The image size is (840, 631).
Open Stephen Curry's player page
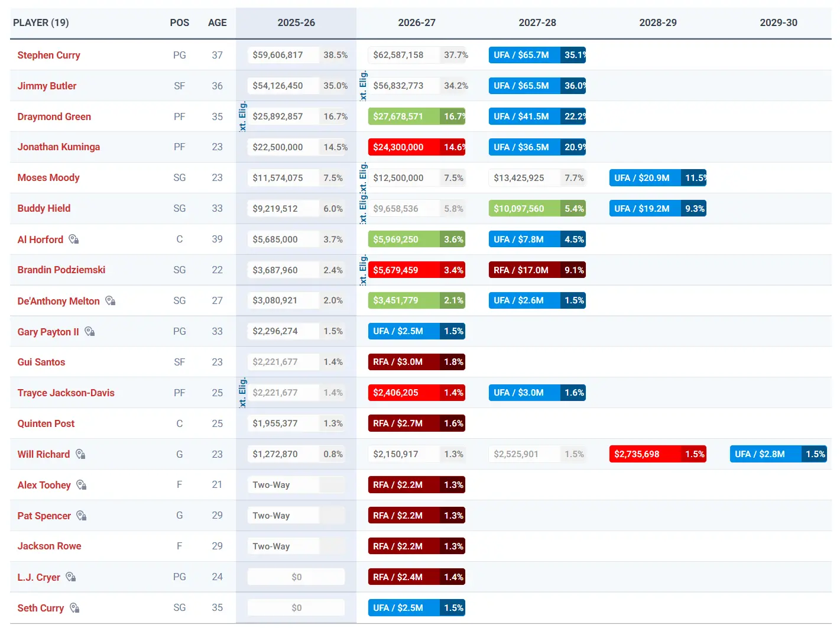point(49,55)
